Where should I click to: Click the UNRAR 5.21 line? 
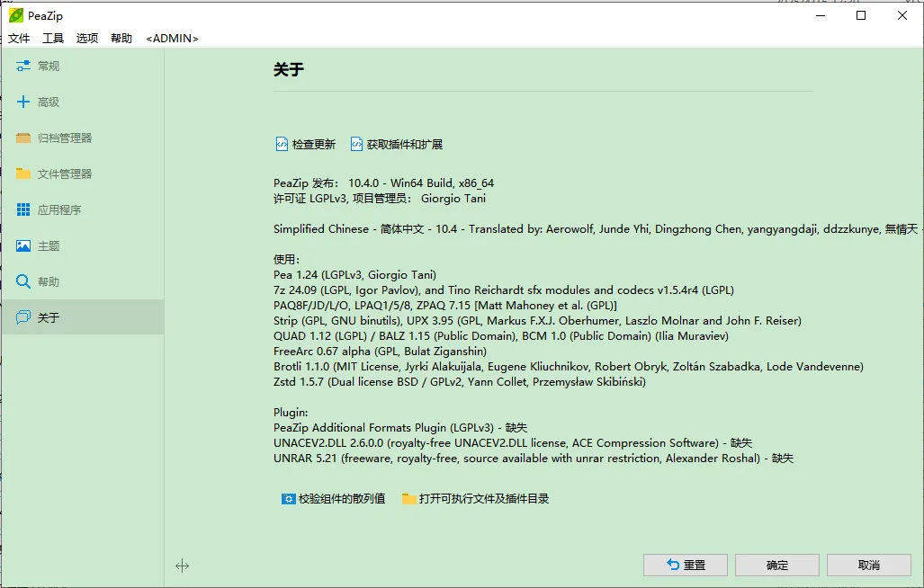(x=534, y=459)
